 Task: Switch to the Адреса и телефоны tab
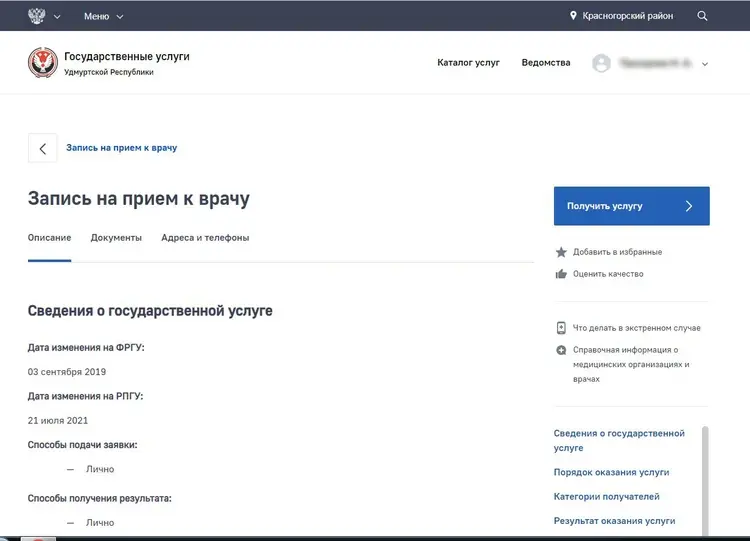pos(205,238)
